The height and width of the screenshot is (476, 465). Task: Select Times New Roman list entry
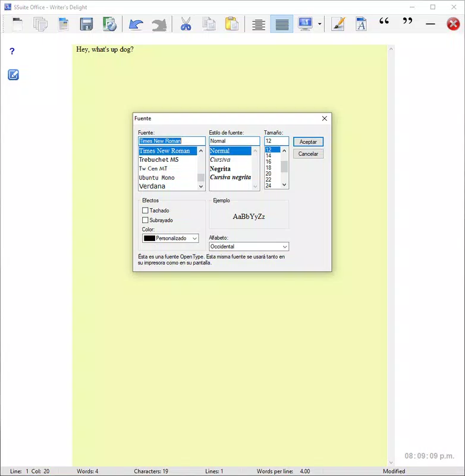[168, 151]
